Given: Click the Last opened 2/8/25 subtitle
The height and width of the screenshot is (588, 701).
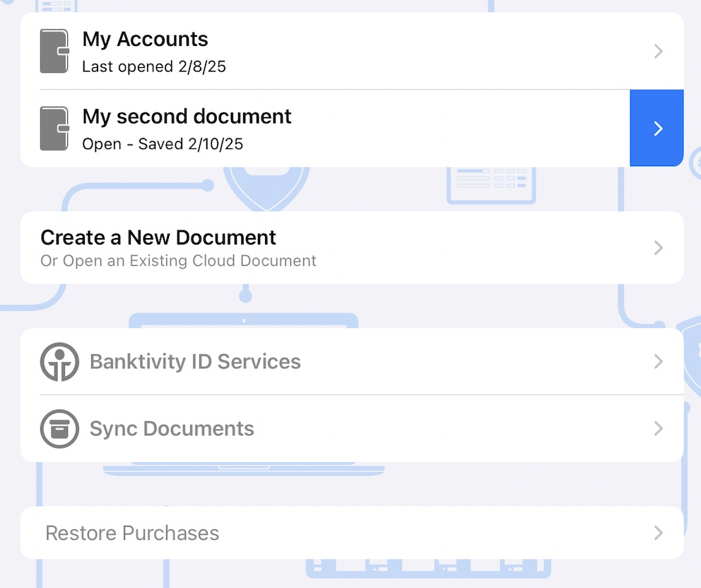Looking at the screenshot, I should (x=154, y=66).
